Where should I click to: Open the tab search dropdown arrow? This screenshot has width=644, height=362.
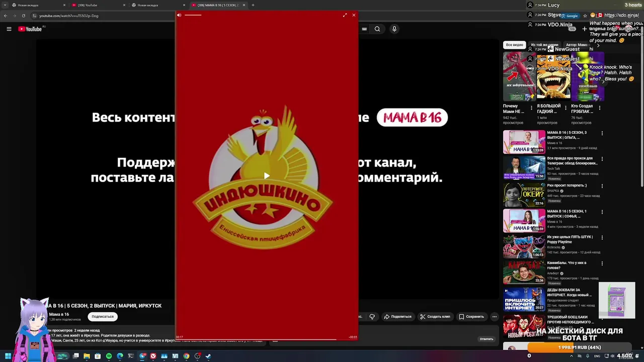click(5, 5)
